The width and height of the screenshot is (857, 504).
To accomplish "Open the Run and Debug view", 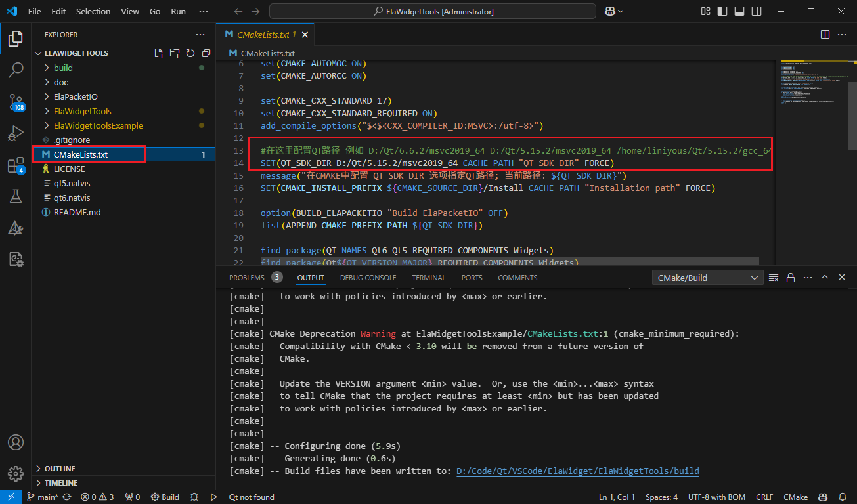I will tap(15, 133).
